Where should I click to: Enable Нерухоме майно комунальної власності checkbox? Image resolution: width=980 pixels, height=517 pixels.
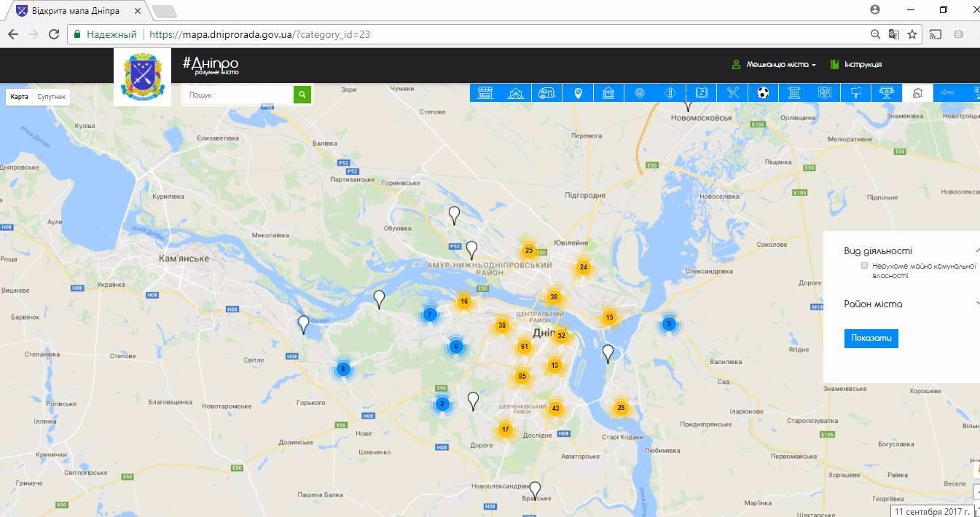tap(864, 266)
